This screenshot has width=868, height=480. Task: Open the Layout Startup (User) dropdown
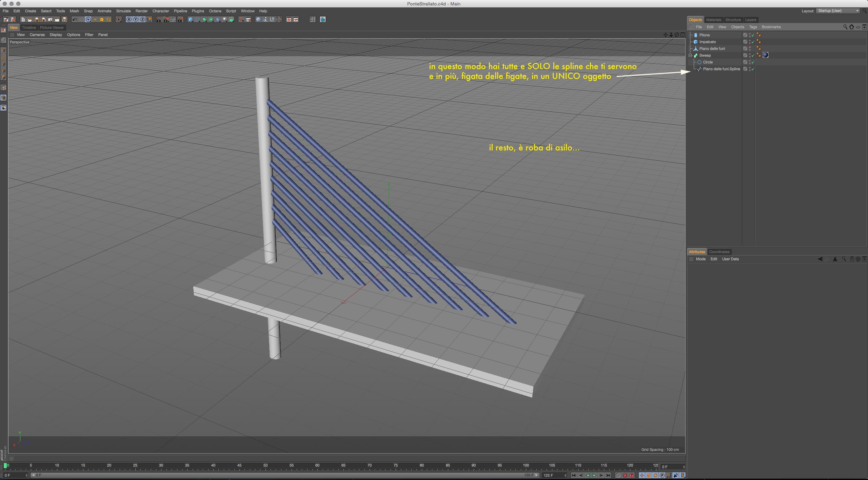[x=837, y=11]
